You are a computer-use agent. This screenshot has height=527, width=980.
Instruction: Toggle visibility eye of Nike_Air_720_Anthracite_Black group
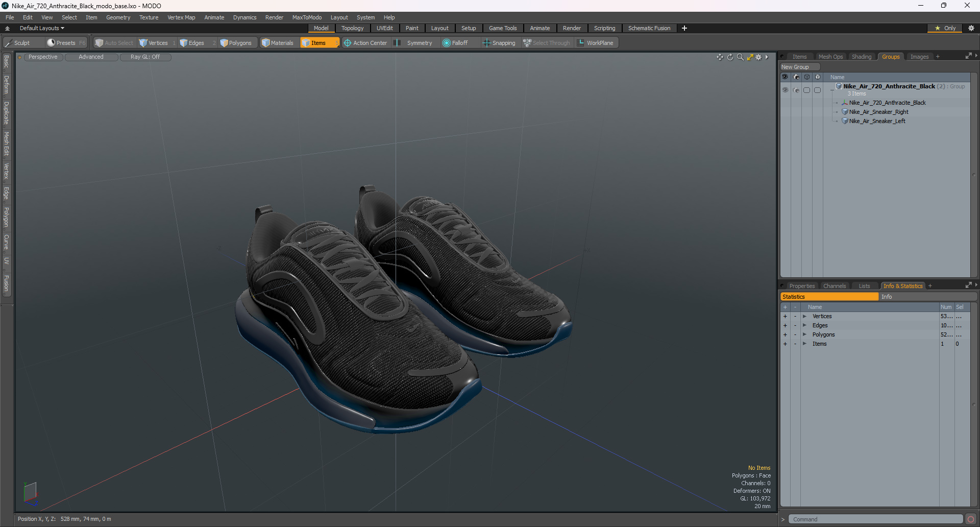(x=785, y=90)
